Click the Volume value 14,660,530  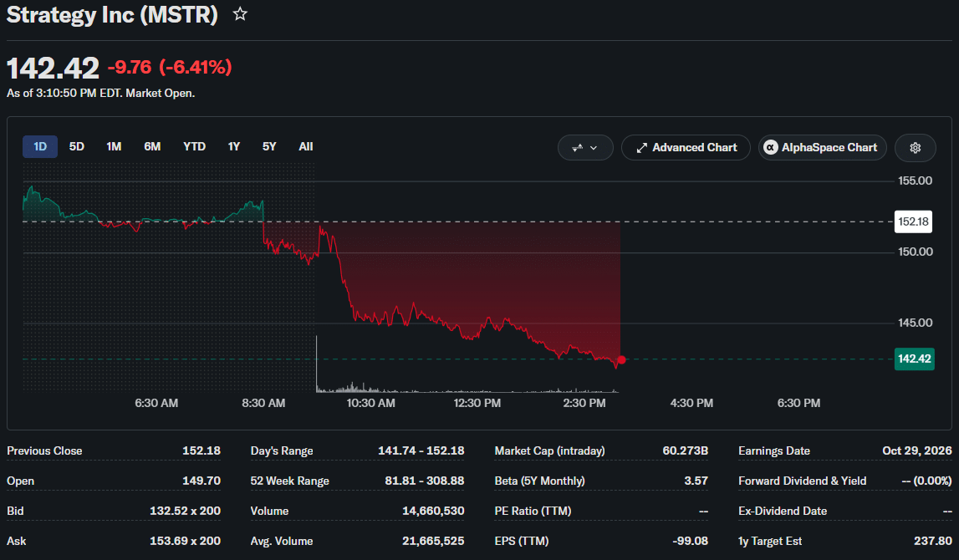[433, 511]
